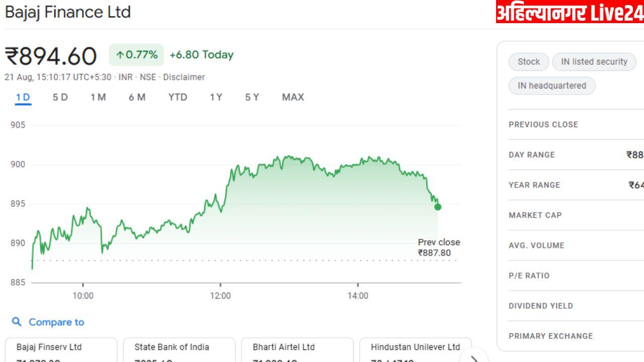Click the green up-arrow percentage badge
This screenshot has height=362, width=644.
(136, 55)
